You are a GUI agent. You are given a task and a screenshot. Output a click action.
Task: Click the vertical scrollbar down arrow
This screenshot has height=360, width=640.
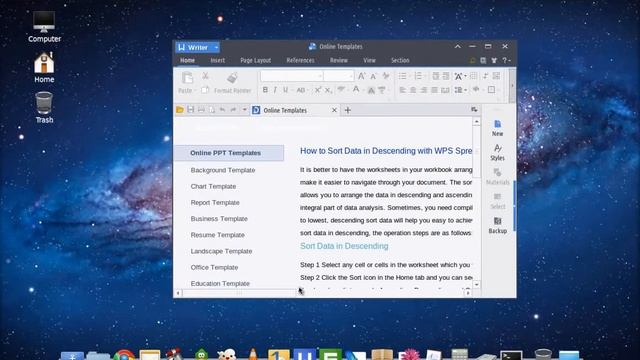coord(476,284)
